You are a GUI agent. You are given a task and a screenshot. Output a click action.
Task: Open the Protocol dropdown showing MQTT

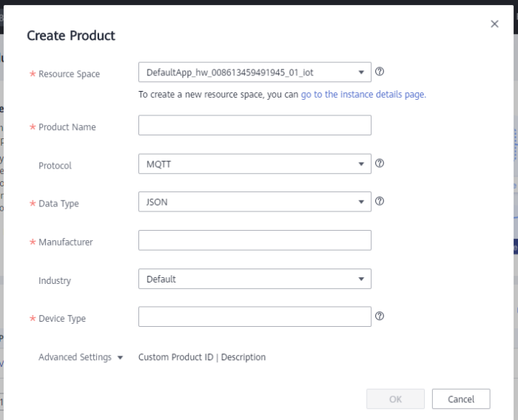254,164
